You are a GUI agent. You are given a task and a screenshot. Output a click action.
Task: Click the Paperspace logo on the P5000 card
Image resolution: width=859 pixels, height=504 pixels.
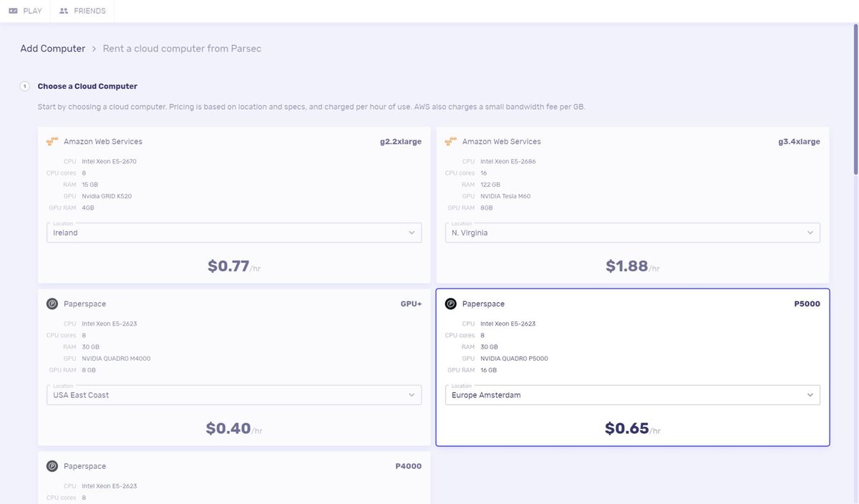coord(451,304)
